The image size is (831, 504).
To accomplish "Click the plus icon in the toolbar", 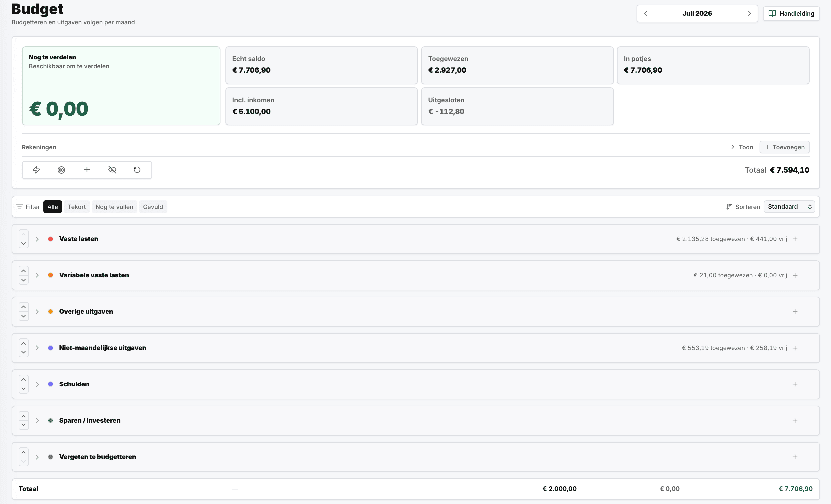I will click(x=87, y=170).
